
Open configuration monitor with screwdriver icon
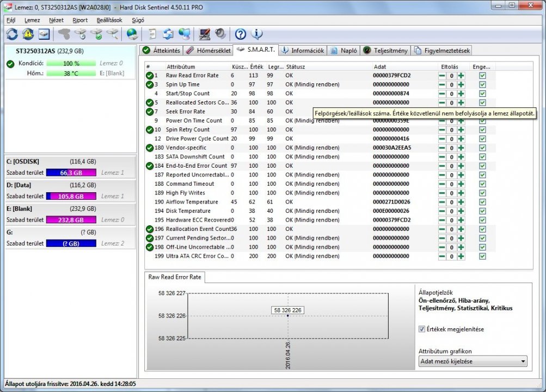pos(204,34)
